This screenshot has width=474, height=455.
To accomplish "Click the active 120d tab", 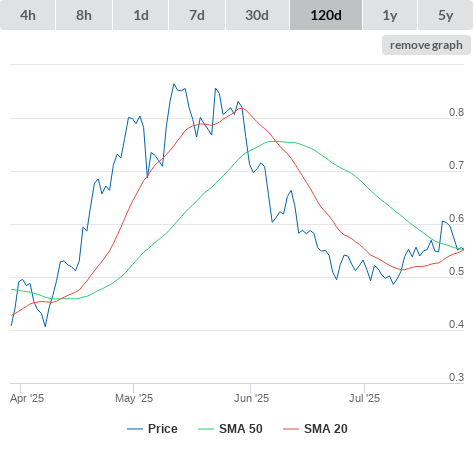I will 326,15.
